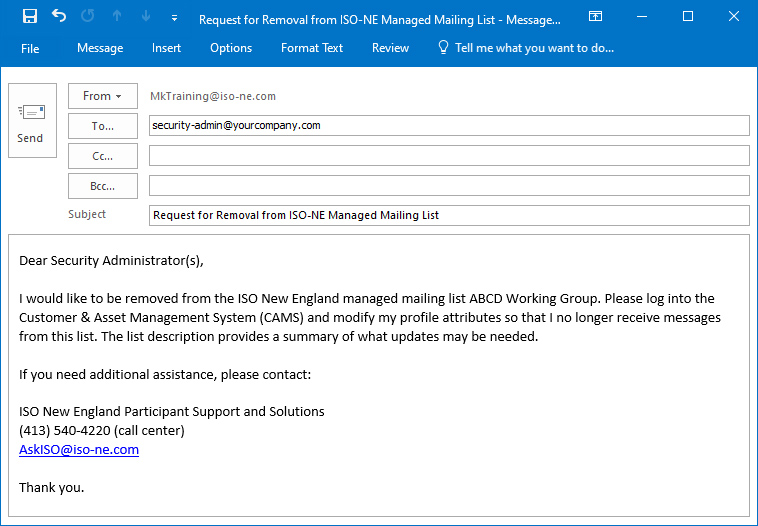Open the AskISO@iso-ne.com email link
758x526 pixels.
(x=79, y=450)
